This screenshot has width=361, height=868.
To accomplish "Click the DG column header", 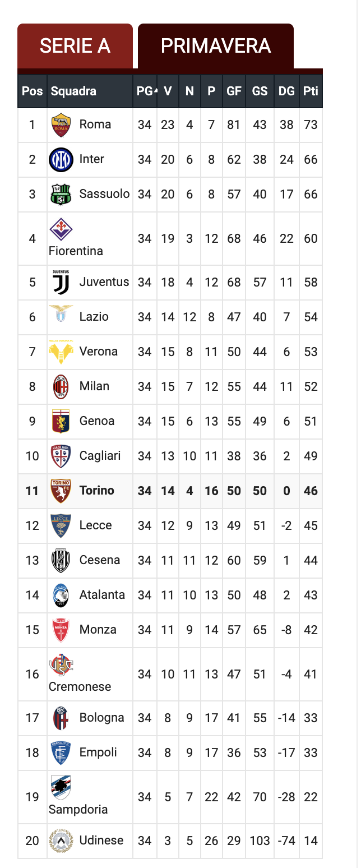I will point(286,91).
